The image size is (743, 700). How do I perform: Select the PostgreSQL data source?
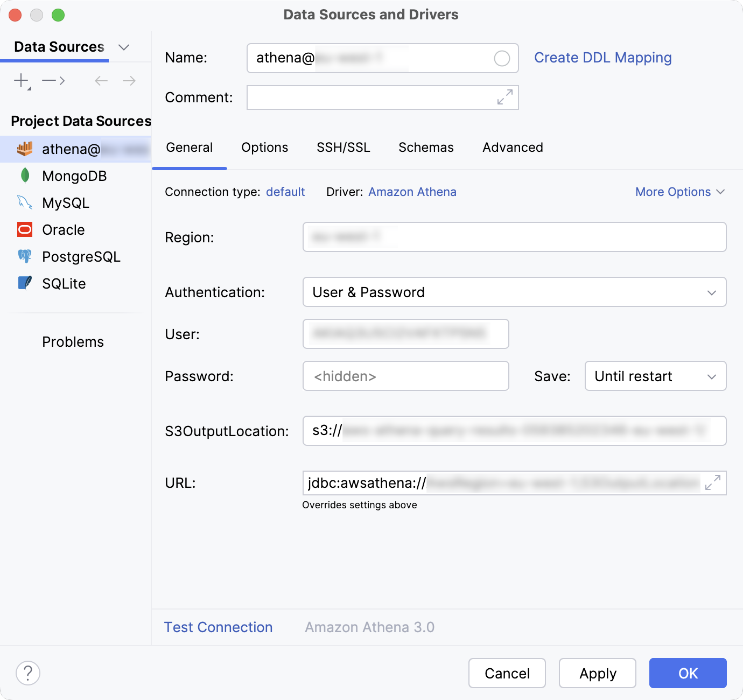81,257
